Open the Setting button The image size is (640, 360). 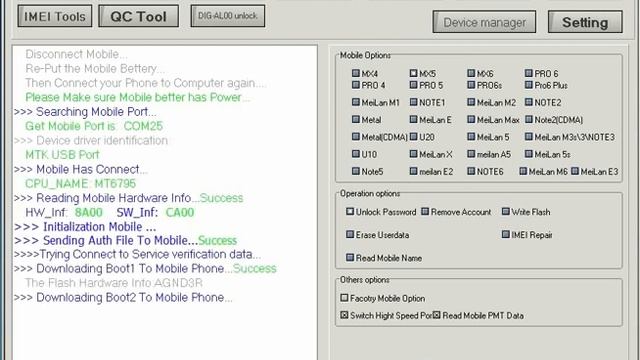[x=585, y=22]
